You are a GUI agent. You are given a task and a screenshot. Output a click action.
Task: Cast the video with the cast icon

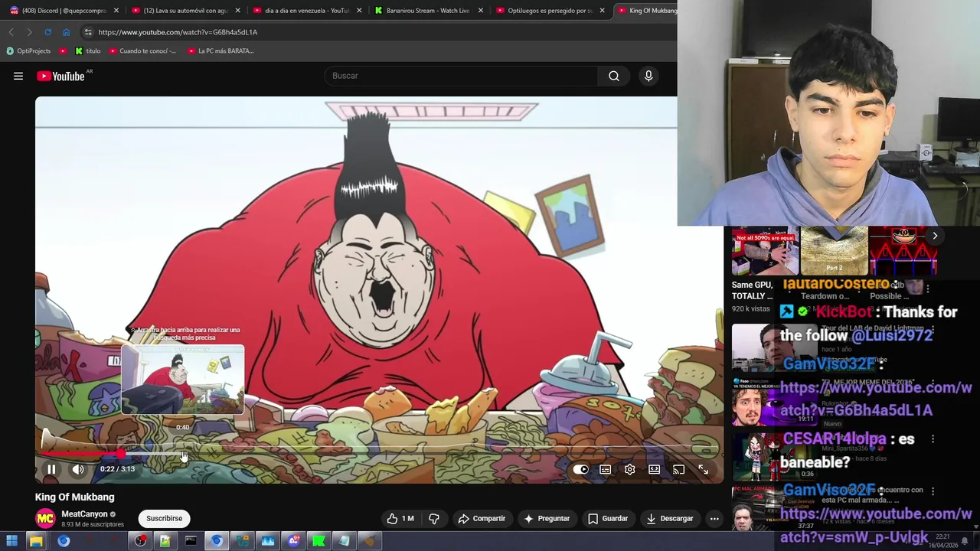(x=678, y=469)
